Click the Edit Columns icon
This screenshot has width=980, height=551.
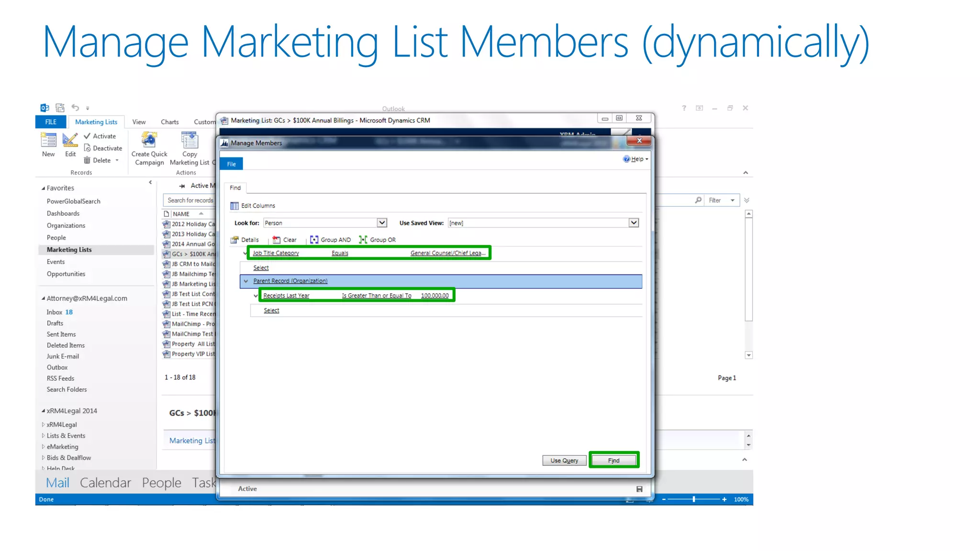pos(234,206)
